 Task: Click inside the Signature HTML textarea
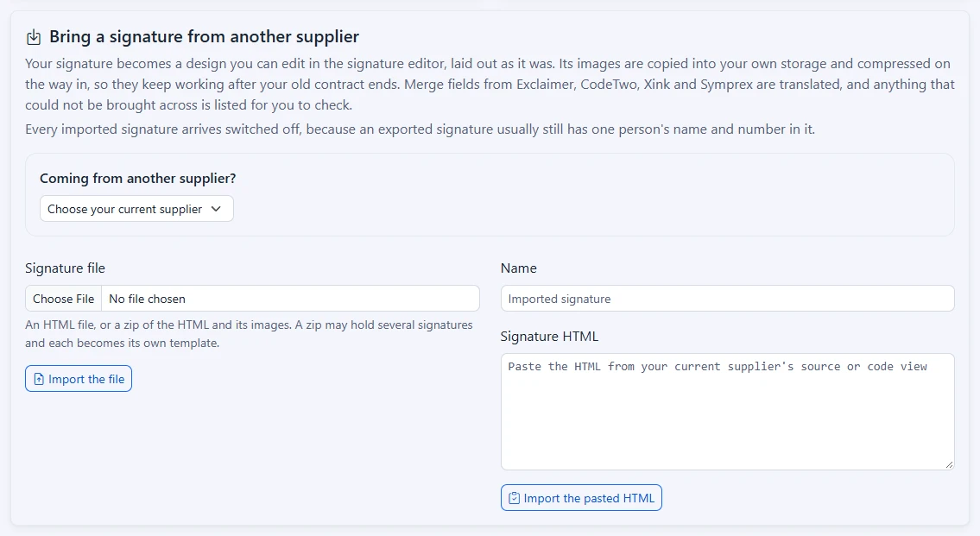click(728, 412)
